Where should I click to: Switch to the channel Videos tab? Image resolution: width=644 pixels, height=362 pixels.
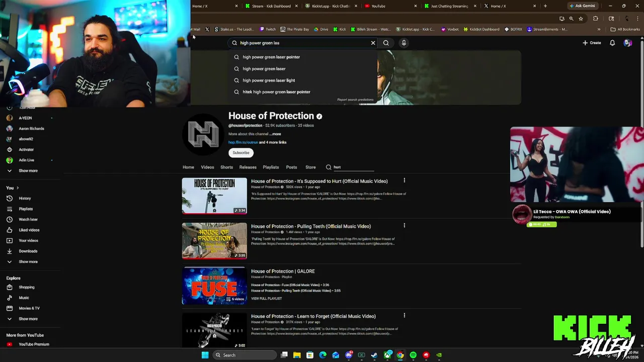click(x=207, y=167)
